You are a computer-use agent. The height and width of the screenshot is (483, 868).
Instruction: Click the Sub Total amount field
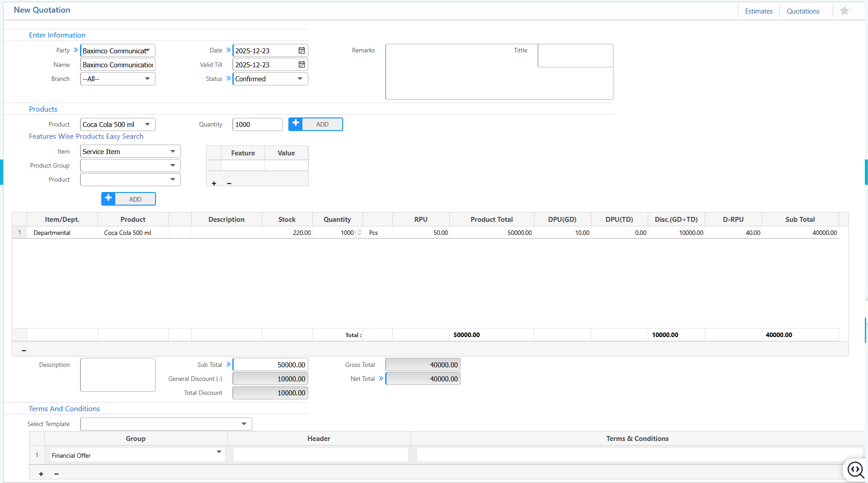pos(270,365)
